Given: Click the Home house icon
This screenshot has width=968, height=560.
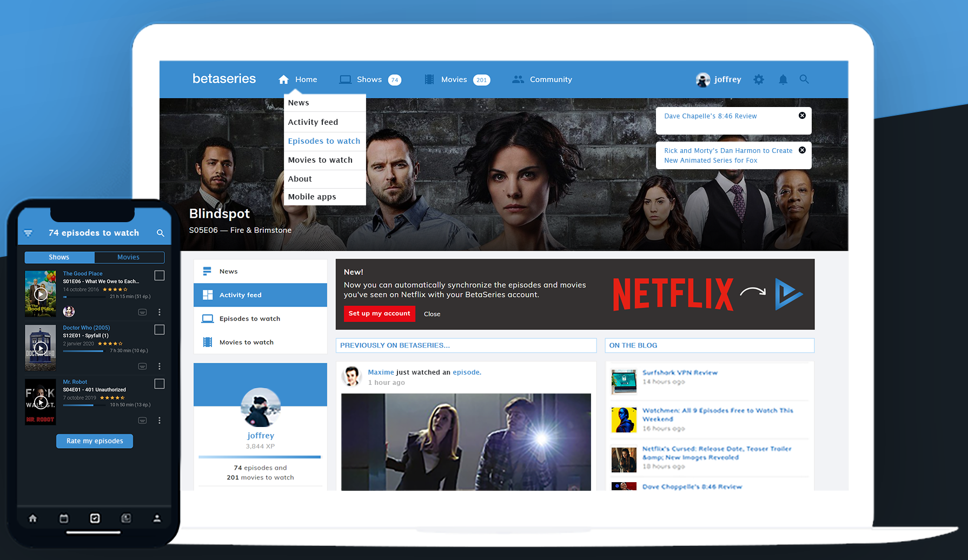Looking at the screenshot, I should pyautogui.click(x=283, y=79).
